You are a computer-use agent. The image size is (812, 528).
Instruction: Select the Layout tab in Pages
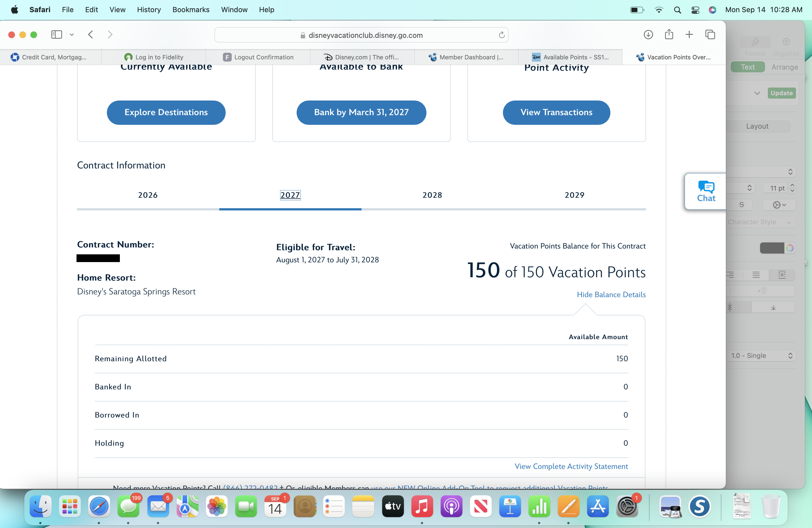point(757,126)
